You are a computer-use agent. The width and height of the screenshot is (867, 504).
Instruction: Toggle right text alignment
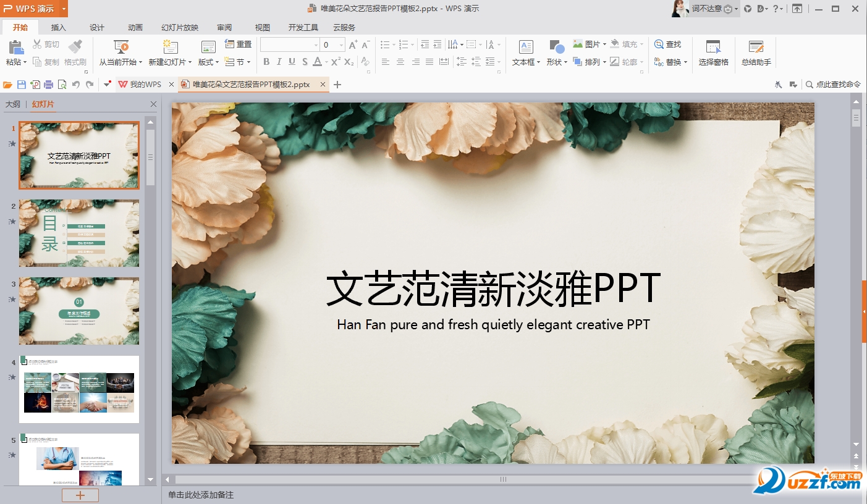click(415, 62)
